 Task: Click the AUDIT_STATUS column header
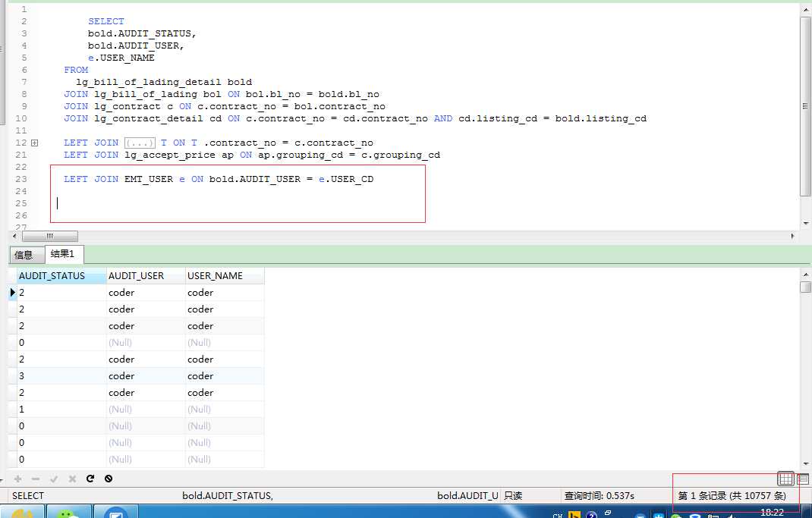pos(61,276)
